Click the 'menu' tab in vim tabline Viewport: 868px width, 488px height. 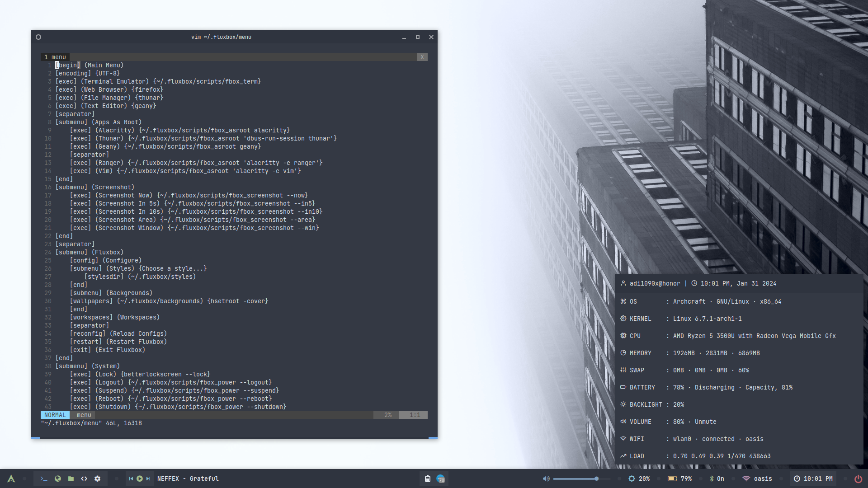coord(58,57)
